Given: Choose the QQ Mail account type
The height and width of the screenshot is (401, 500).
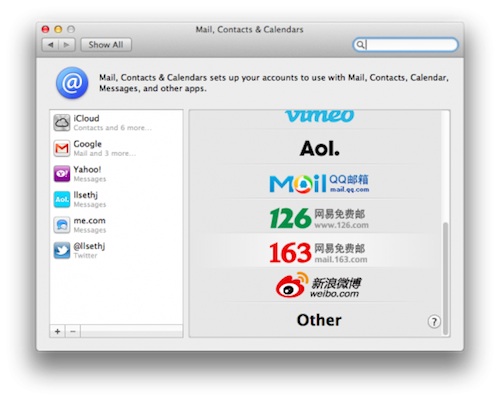Looking at the screenshot, I should tap(319, 183).
